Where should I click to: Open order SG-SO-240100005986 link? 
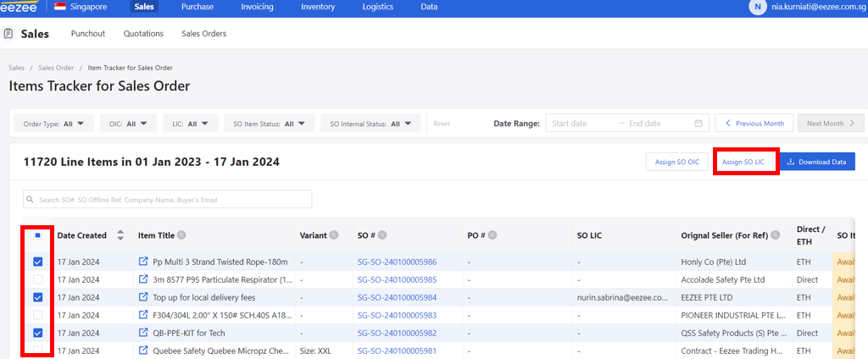[x=397, y=262]
